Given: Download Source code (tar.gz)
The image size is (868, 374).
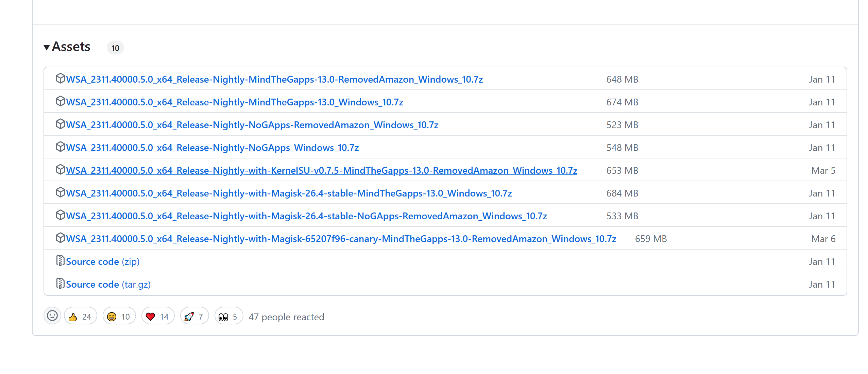Looking at the screenshot, I should [x=108, y=284].
